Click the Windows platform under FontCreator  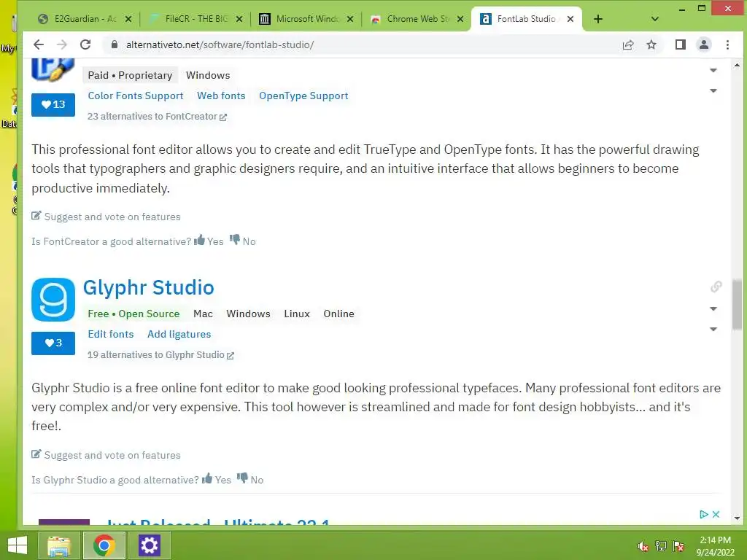[208, 75]
